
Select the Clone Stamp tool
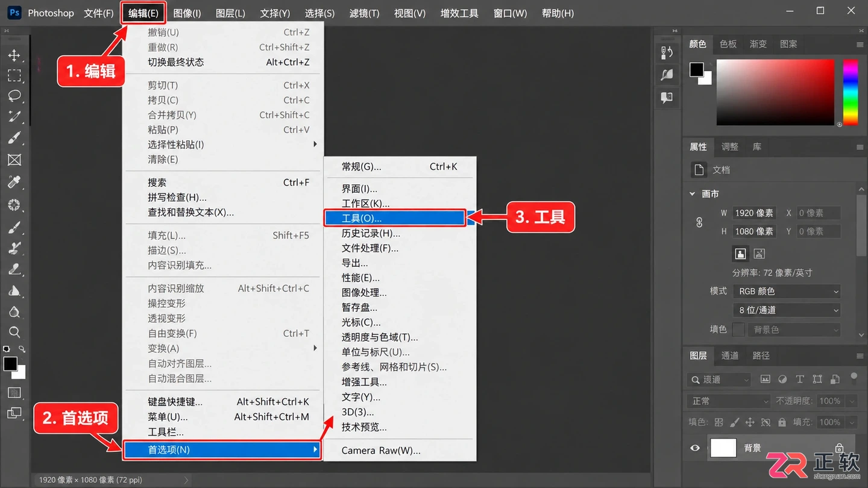point(14,248)
